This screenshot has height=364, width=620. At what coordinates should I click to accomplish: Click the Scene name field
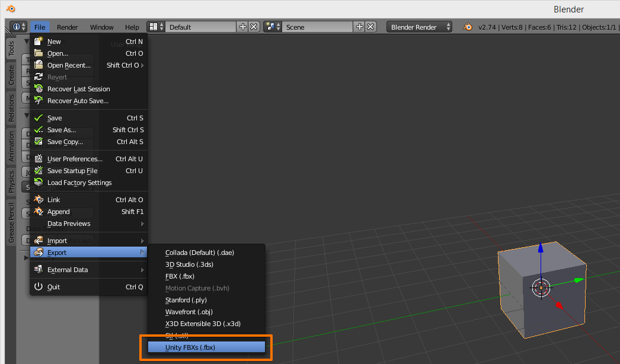click(318, 27)
